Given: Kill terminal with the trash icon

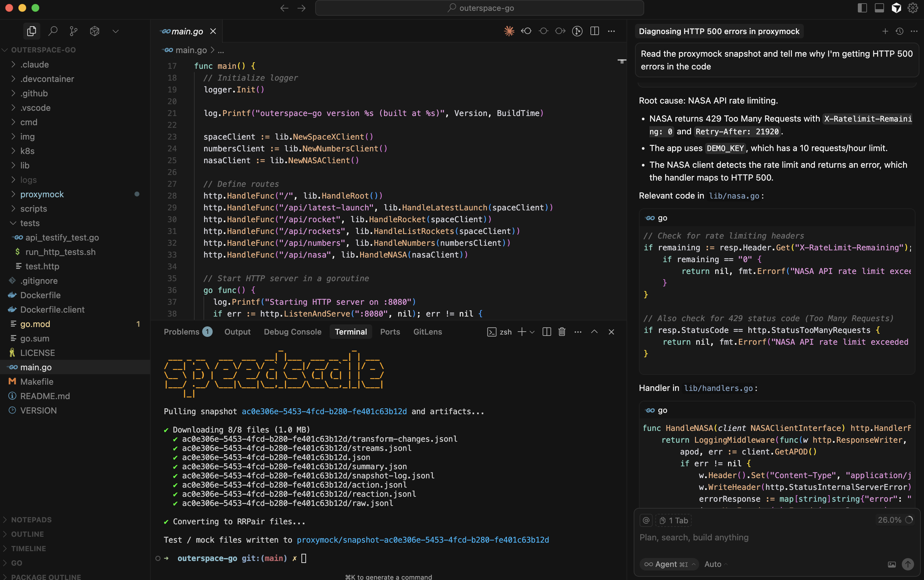Looking at the screenshot, I should [562, 332].
